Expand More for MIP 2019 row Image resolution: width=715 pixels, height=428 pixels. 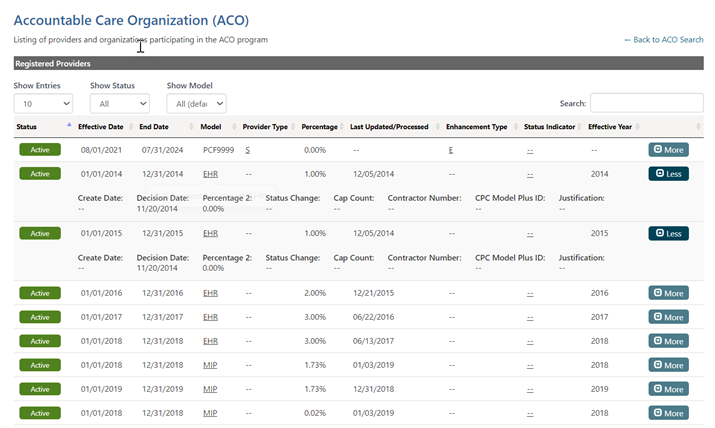click(668, 389)
